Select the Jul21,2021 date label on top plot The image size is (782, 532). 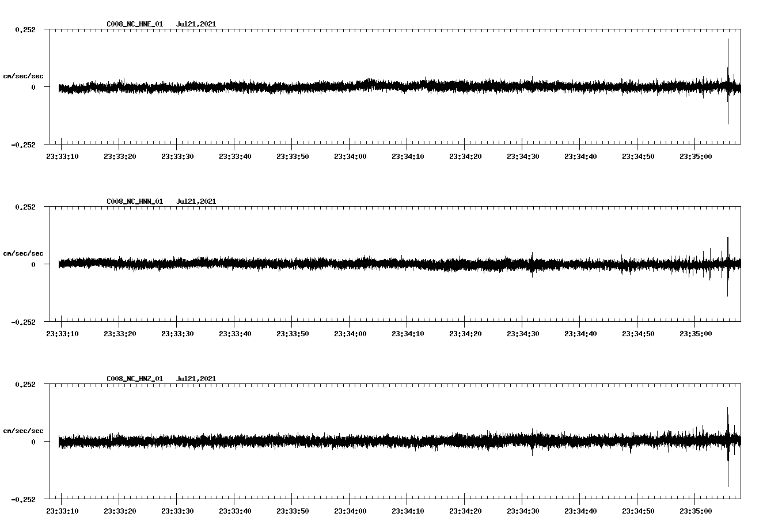tap(195, 24)
